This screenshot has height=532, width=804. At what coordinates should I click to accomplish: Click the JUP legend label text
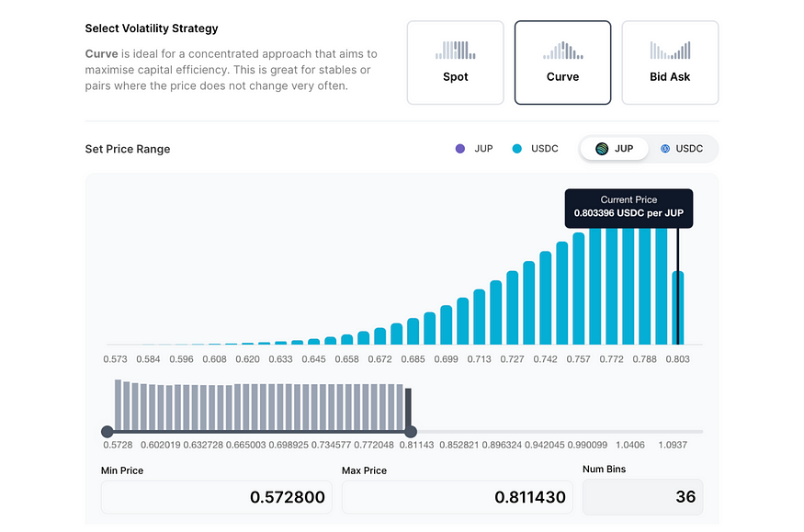[x=483, y=149]
